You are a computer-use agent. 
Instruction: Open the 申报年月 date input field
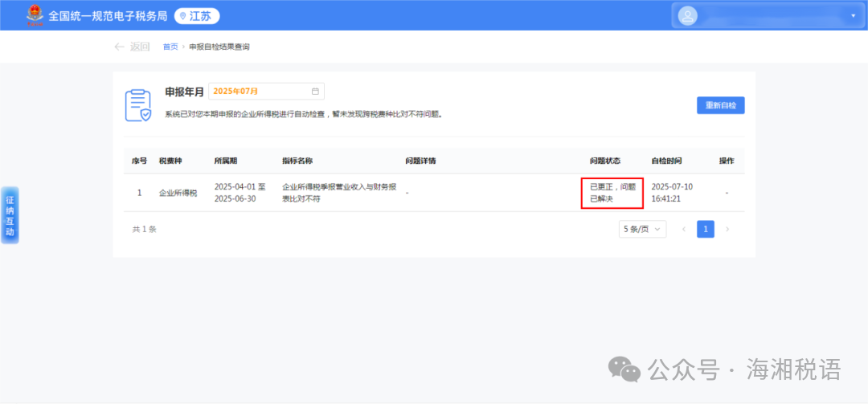click(266, 92)
